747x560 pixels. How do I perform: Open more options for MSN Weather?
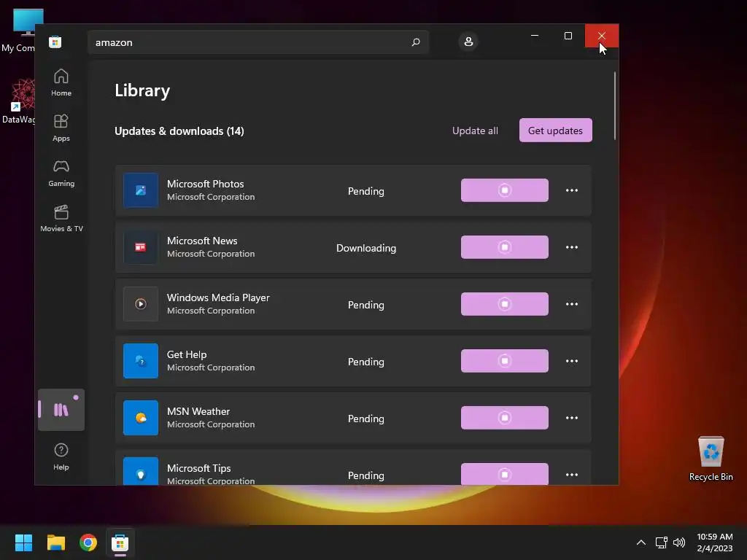tap(572, 418)
